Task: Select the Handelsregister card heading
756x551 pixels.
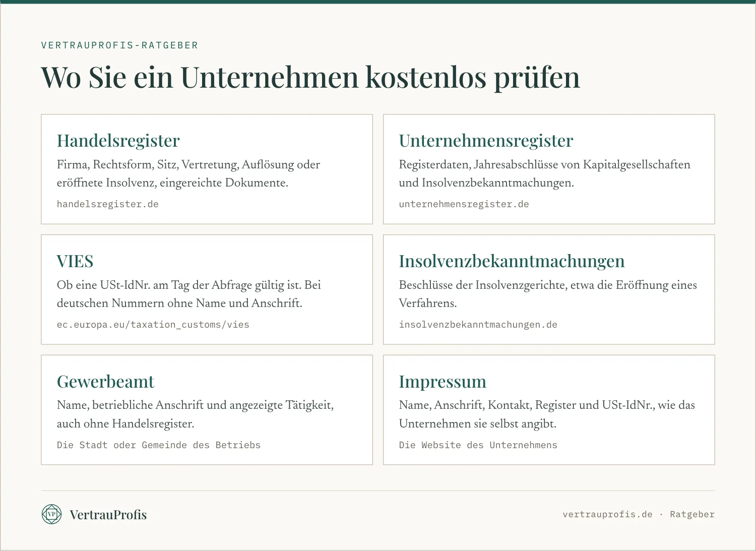Action: [118, 141]
